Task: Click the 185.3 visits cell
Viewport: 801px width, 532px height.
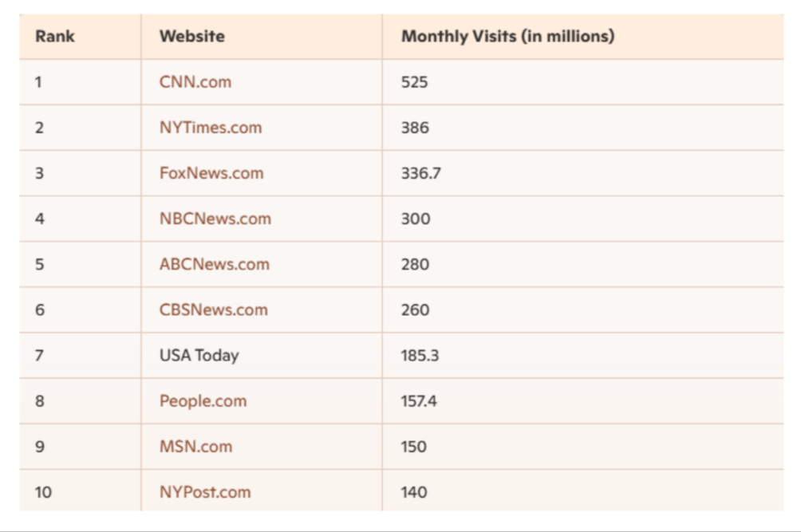Action: click(x=583, y=356)
